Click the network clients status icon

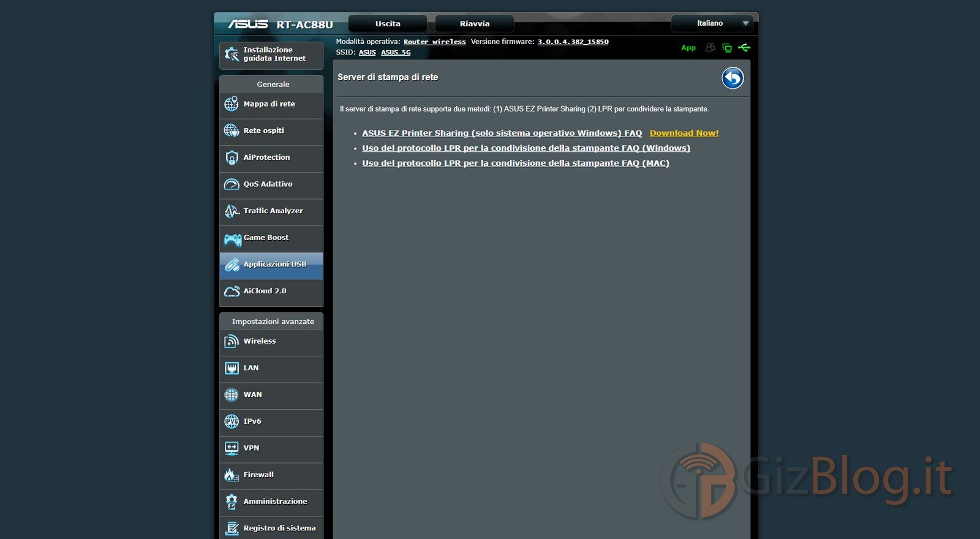click(727, 48)
